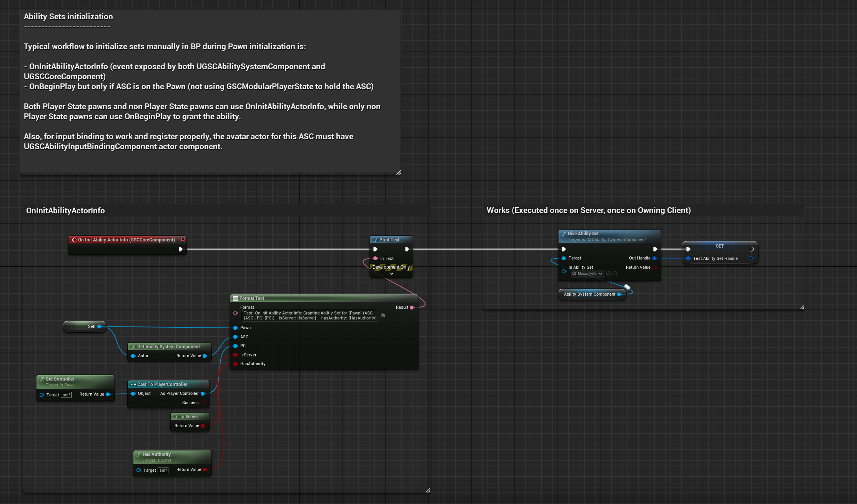Click the SET node exec output pin

pyautogui.click(x=752, y=249)
